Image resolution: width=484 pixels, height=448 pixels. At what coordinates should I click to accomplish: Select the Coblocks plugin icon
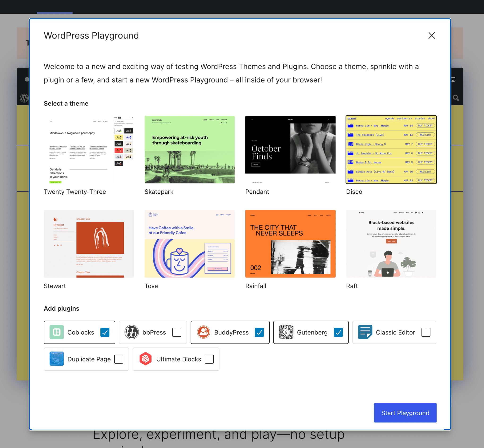pyautogui.click(x=56, y=332)
